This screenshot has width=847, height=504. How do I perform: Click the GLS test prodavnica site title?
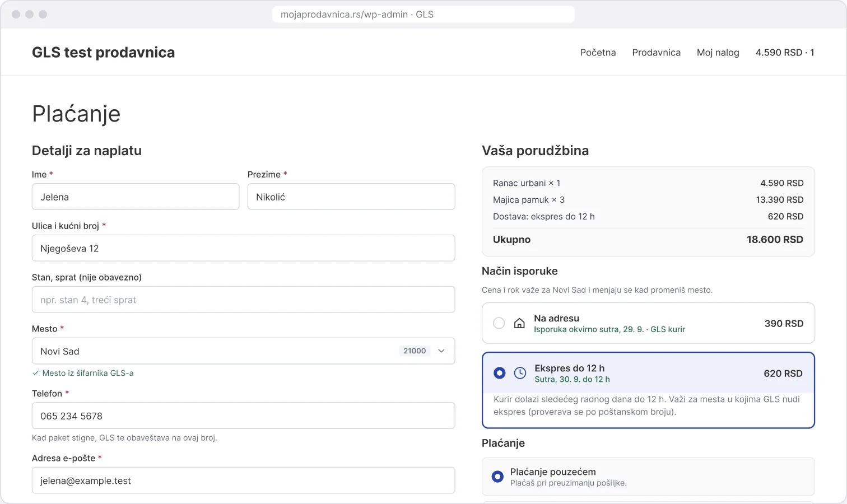[104, 53]
